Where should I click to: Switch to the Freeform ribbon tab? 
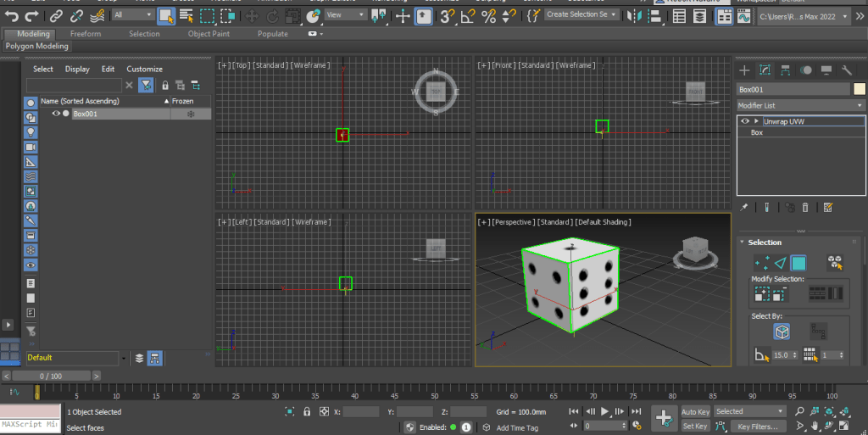click(85, 34)
